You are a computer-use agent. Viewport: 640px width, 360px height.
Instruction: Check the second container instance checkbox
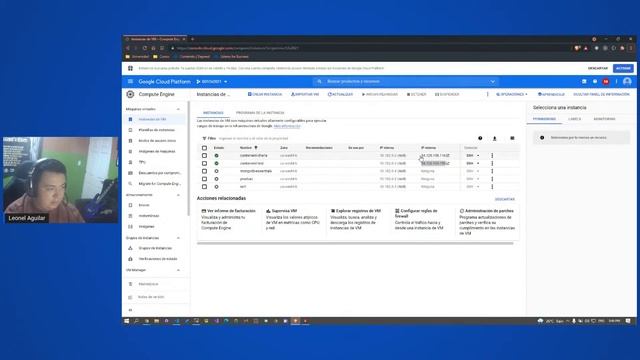click(x=204, y=163)
